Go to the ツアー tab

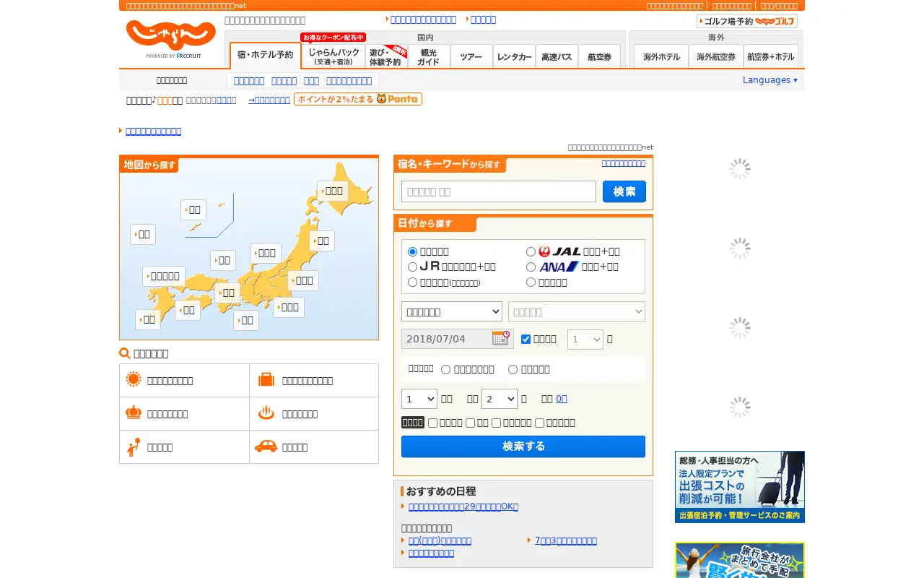pyautogui.click(x=471, y=56)
